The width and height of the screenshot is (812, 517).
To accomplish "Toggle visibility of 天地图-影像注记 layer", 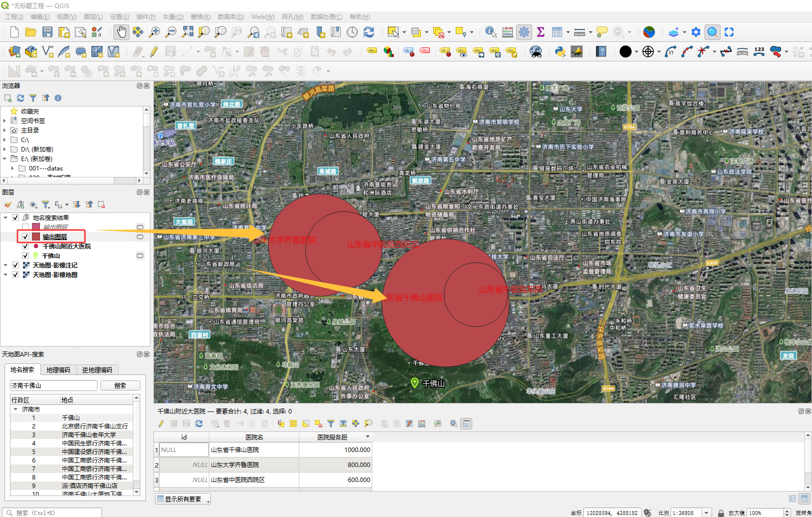I will click(x=15, y=265).
